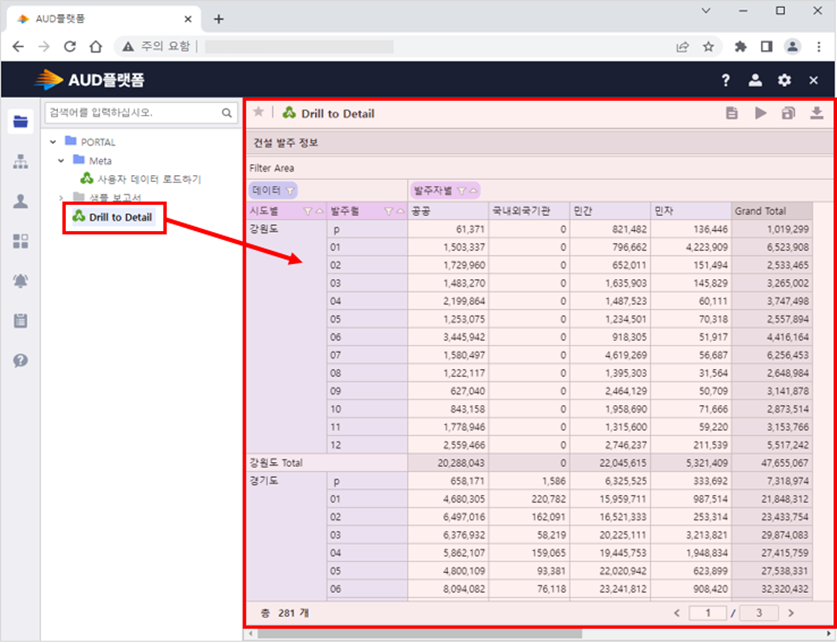The image size is (837, 643).
Task: Click the cell with value 220,782
Action: coord(530,499)
